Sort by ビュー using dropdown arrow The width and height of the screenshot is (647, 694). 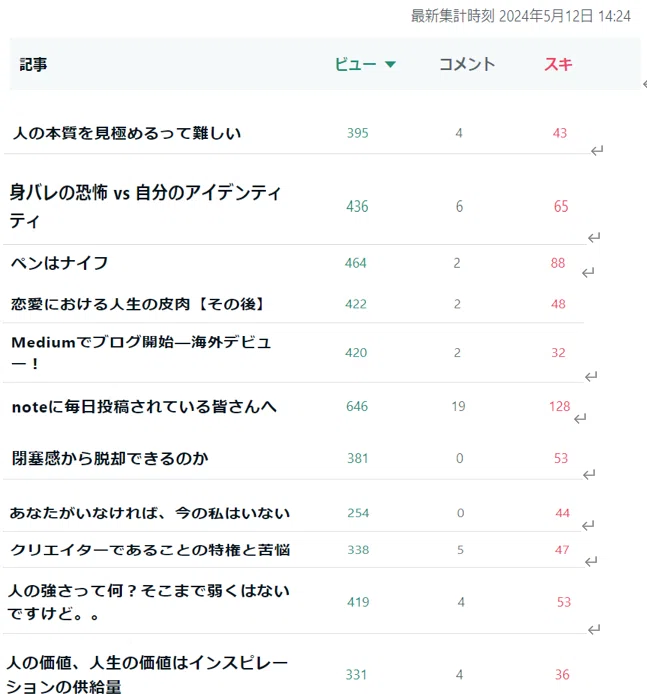click(390, 65)
